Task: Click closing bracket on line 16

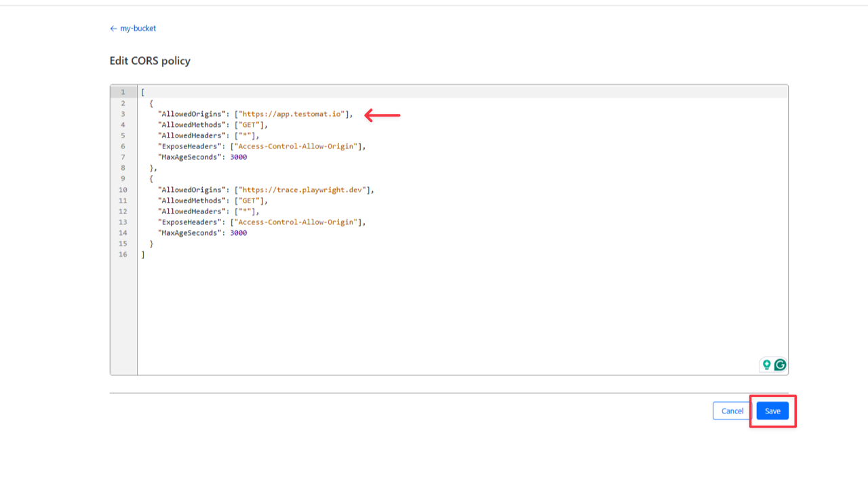Action: [143, 255]
